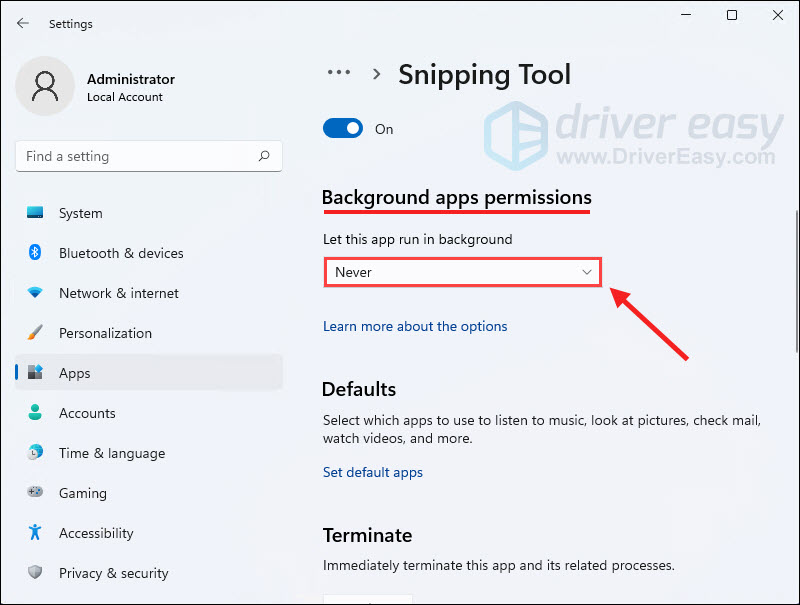Close the Settings window
The image size is (800, 605).
(x=778, y=15)
